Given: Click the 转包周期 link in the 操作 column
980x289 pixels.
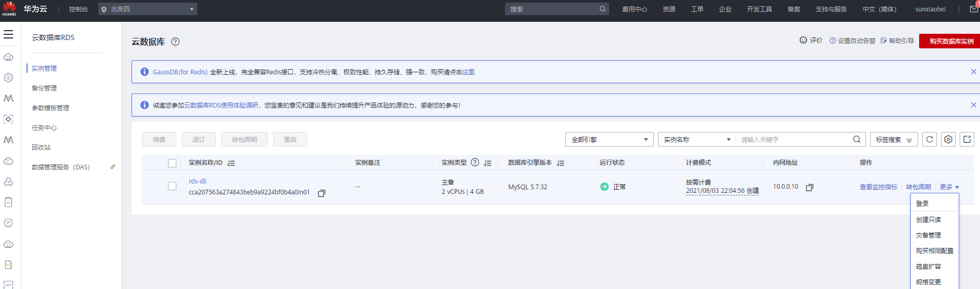Looking at the screenshot, I should [x=919, y=187].
